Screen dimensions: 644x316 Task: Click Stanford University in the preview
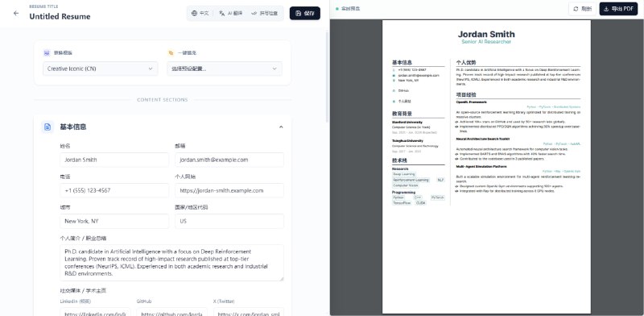(x=407, y=123)
